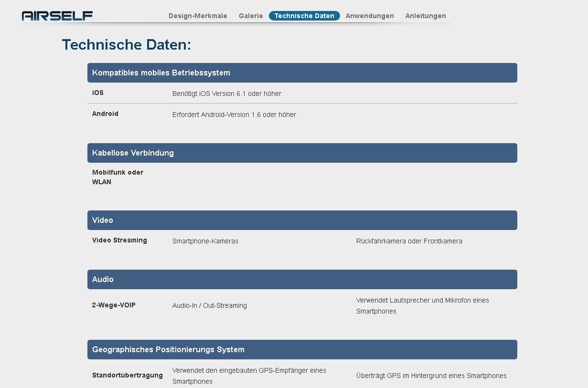The image size is (588, 388).
Task: Click the 'Benötigt iOS Version 6.1' text
Action: pyautogui.click(x=226, y=94)
